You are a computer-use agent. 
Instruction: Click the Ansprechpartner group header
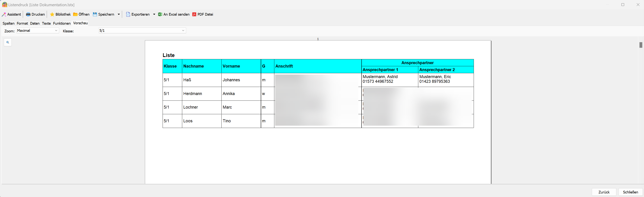click(418, 63)
